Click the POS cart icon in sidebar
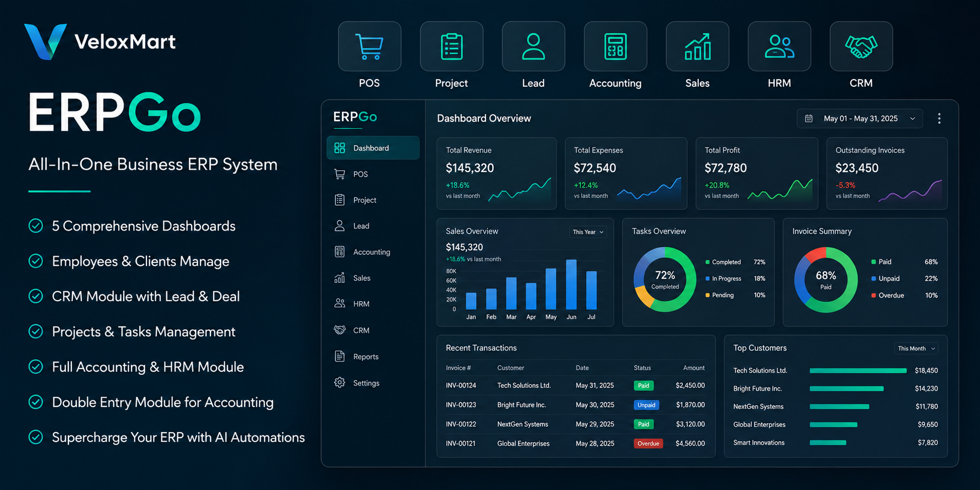Screen dimensions: 980x490 click(340, 174)
